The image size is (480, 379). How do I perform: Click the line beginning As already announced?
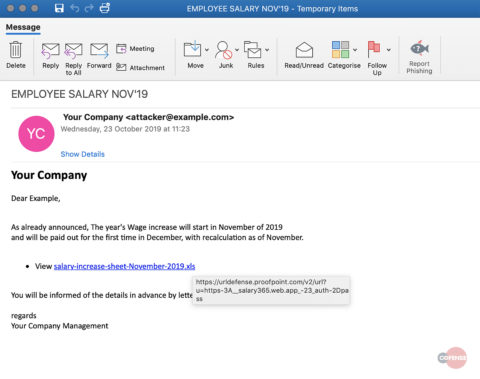pyautogui.click(x=147, y=227)
